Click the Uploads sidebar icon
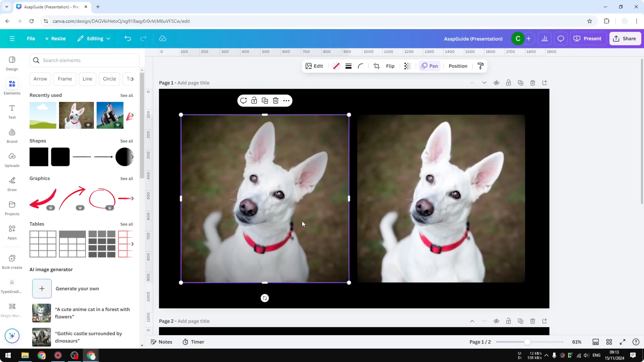The image size is (644, 362). [12, 160]
